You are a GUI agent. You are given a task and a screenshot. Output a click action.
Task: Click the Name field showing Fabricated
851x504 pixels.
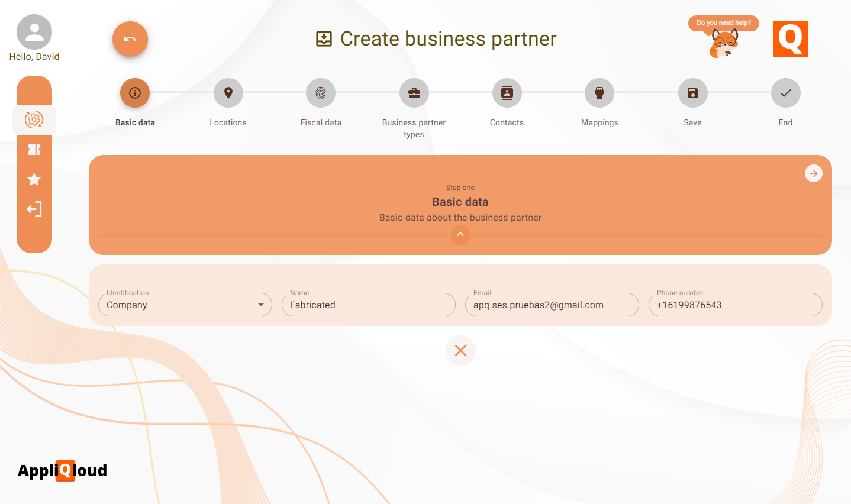click(x=368, y=305)
